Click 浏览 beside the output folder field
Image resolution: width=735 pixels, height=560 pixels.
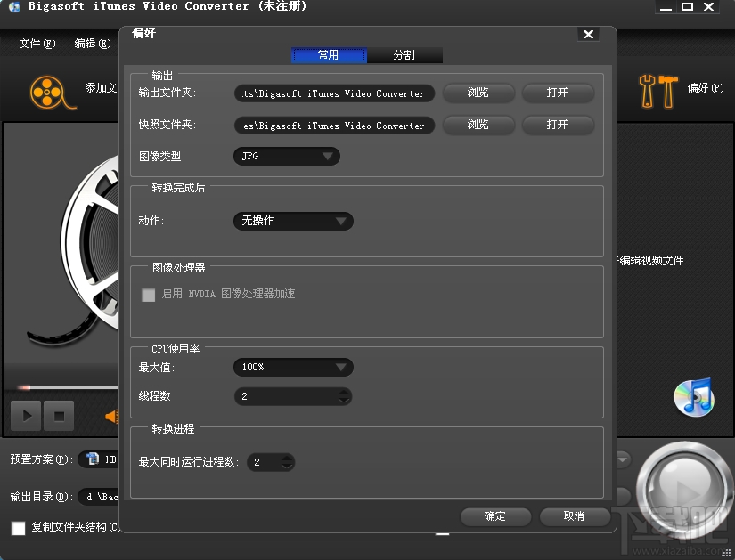(478, 93)
